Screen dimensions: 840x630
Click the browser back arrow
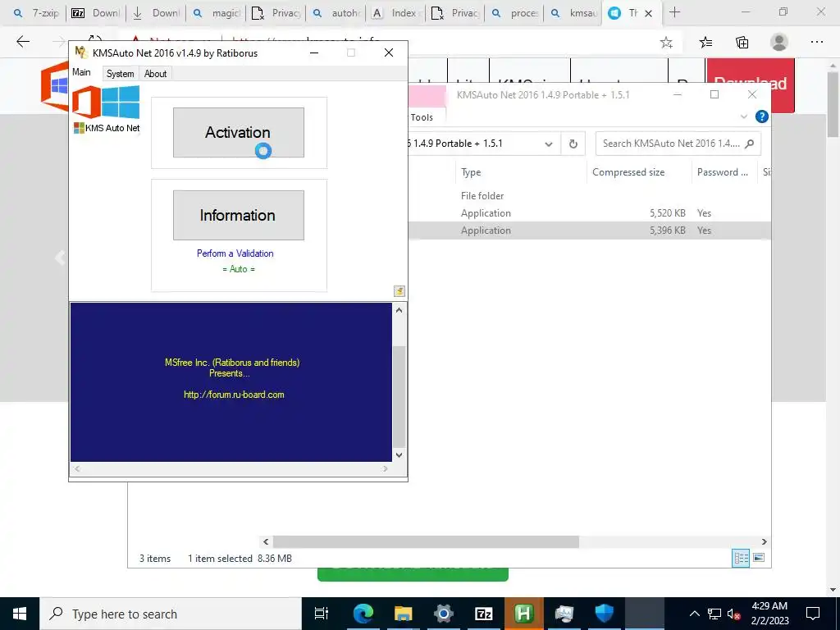pyautogui.click(x=23, y=42)
